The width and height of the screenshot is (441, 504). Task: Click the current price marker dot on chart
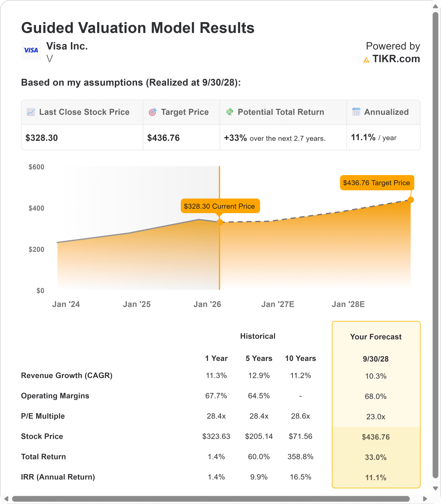[x=220, y=222]
